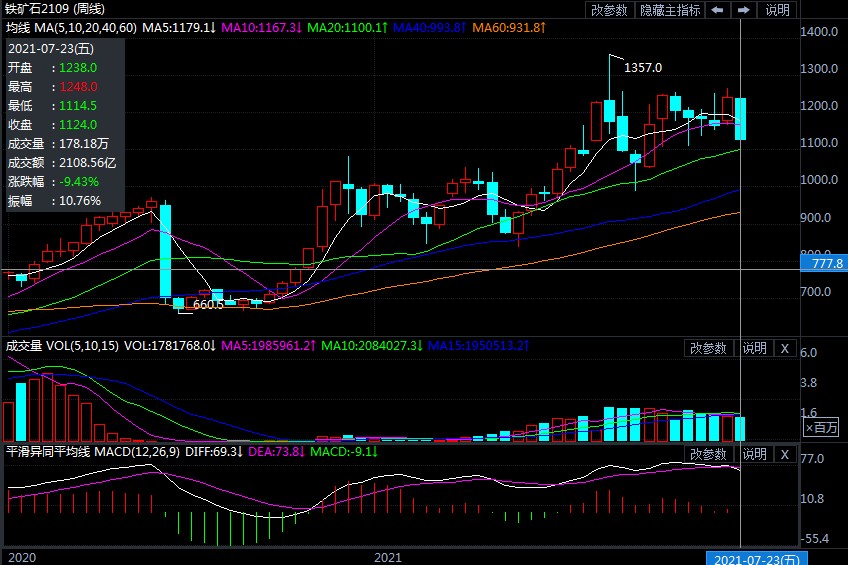Open 改参数 for the MACD panel
848x565 pixels.
coord(708,454)
